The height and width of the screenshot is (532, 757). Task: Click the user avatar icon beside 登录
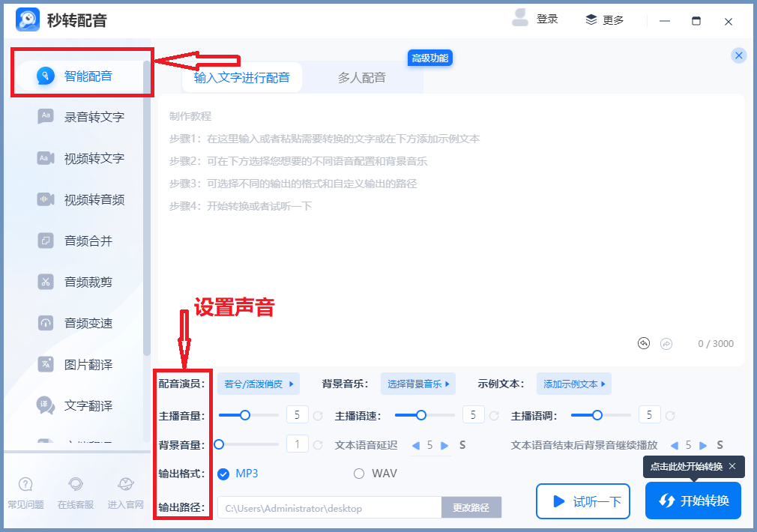pyautogui.click(x=520, y=18)
